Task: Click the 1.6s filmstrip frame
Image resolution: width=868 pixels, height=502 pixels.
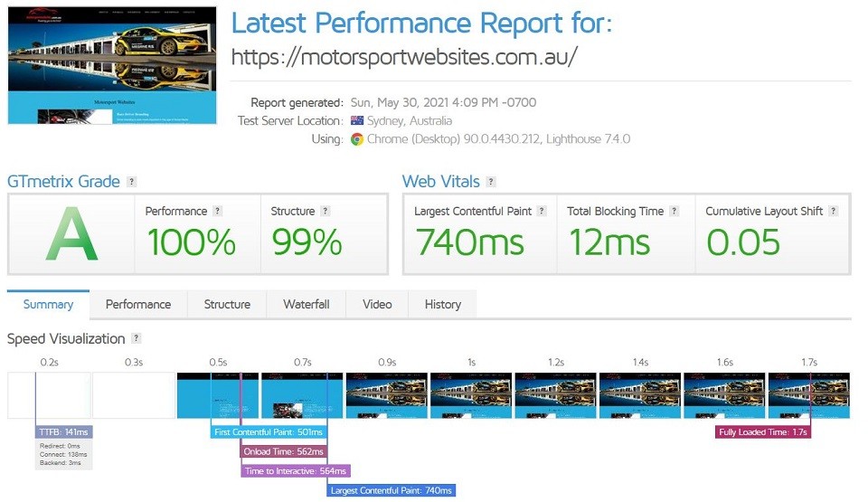Action: click(x=724, y=395)
